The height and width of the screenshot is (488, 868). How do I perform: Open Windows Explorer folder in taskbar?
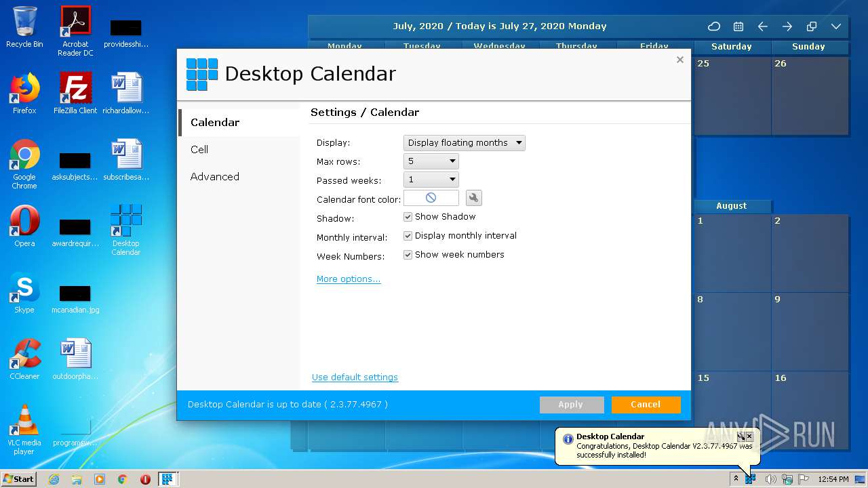click(77, 479)
